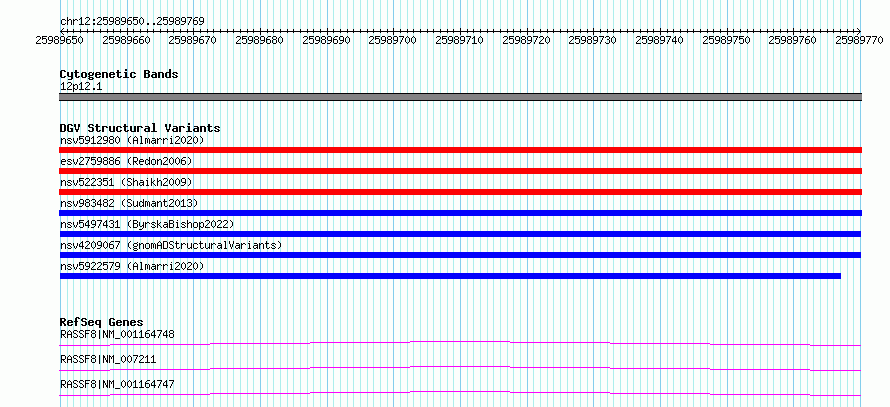
Task: Select the blue nsv4209067 variant bar
Action: pyautogui.click(x=460, y=255)
